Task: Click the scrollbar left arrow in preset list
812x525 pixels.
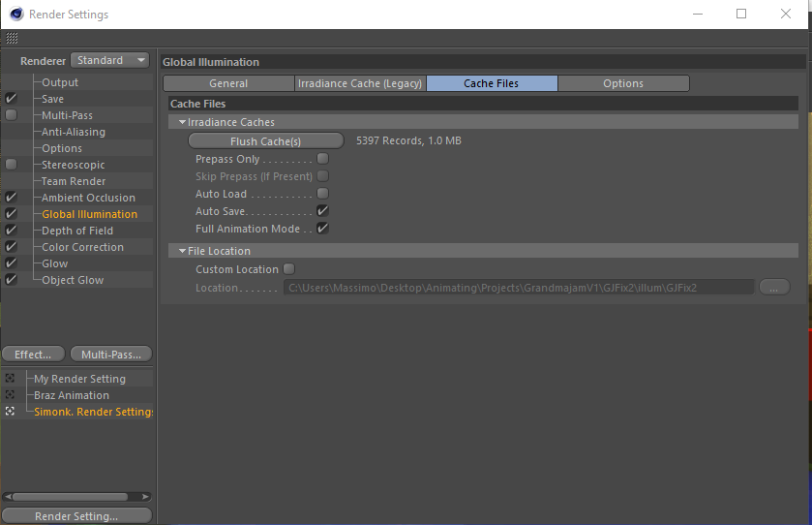Action: coord(7,497)
